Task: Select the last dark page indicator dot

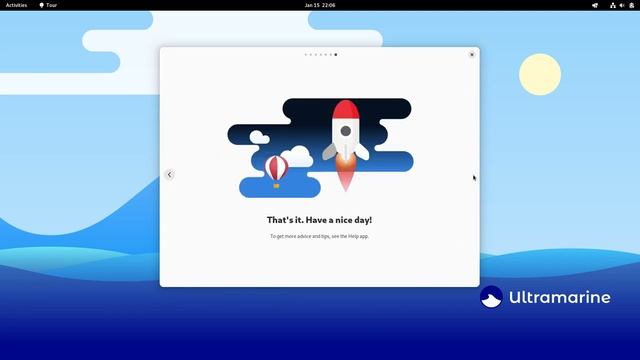Action: pos(336,55)
